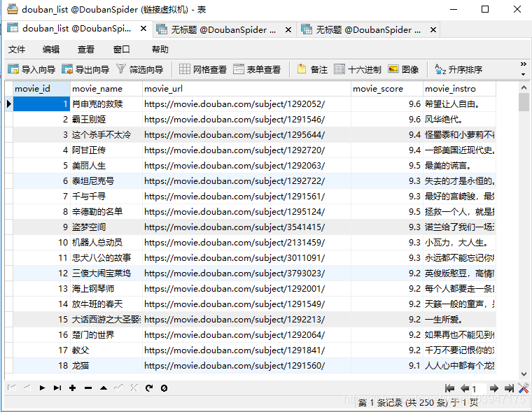532x412 pixels.
Task: Click the page number field
Action: pos(478,389)
